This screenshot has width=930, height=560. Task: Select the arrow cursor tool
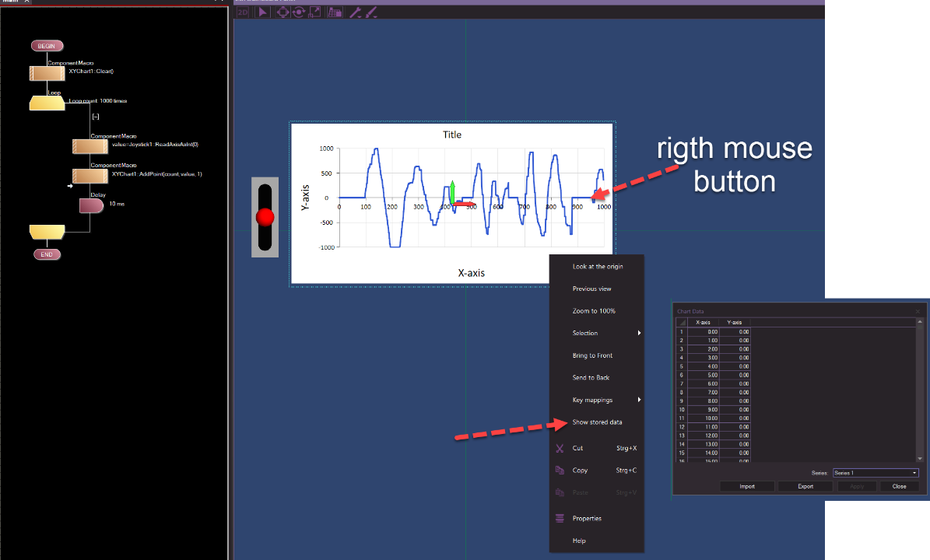coord(263,12)
